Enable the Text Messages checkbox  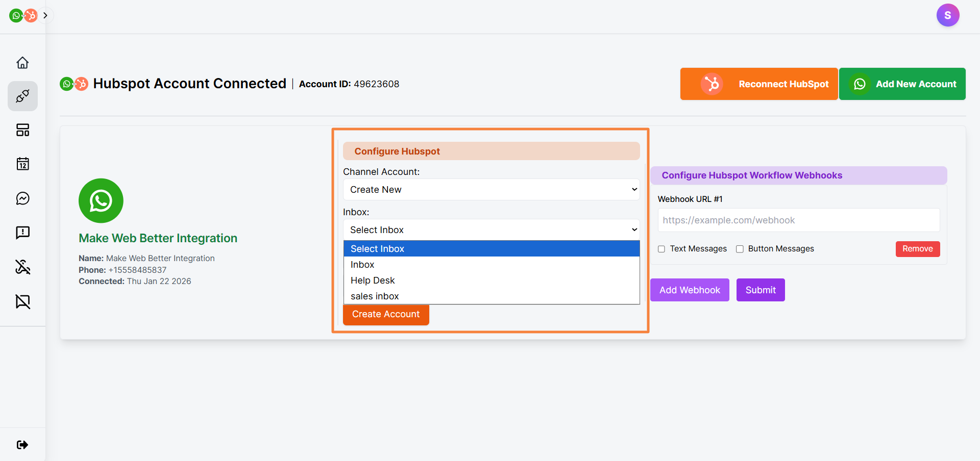click(661, 249)
